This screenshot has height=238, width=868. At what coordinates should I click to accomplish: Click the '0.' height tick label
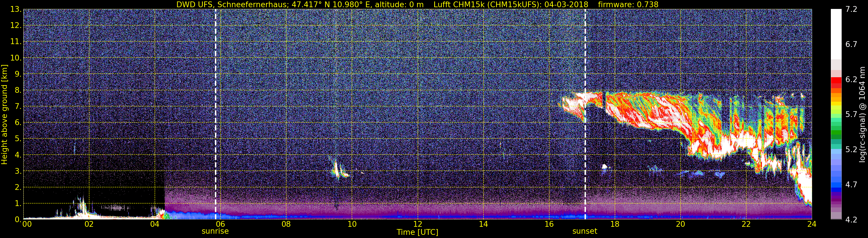18,219
